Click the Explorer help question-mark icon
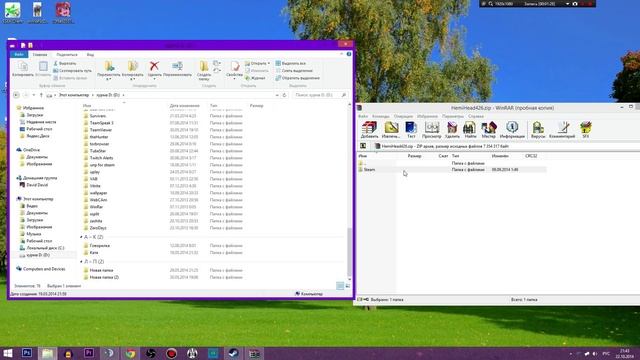The image size is (640, 360). (349, 54)
